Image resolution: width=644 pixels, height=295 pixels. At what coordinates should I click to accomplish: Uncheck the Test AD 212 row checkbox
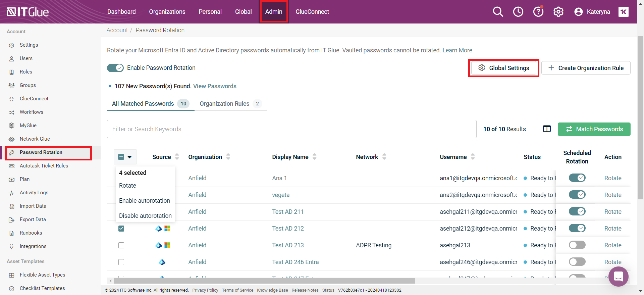(121, 229)
